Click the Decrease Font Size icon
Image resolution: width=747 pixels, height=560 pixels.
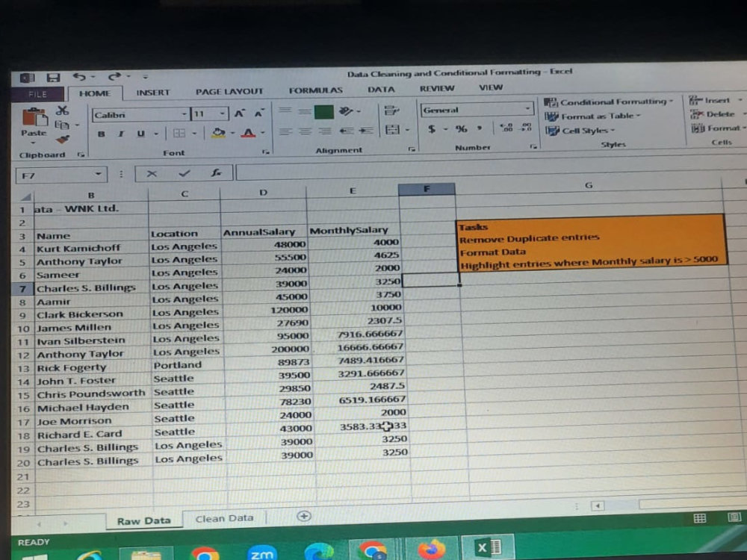point(258,113)
